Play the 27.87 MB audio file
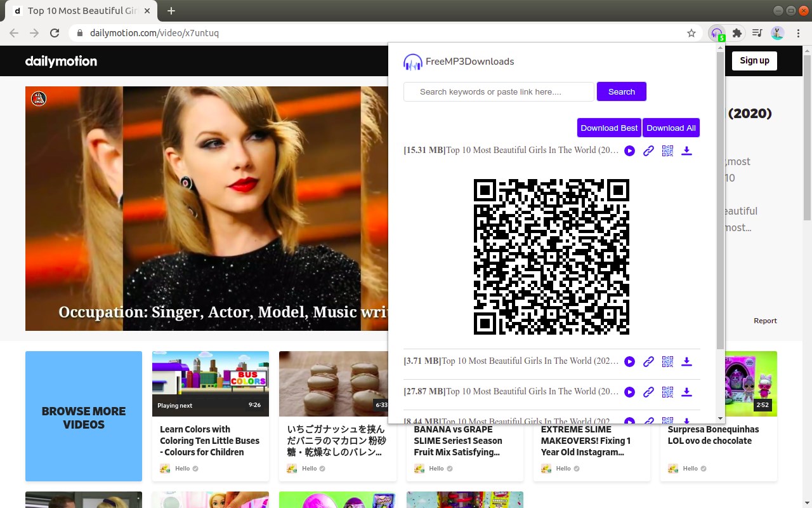Viewport: 812px width, 508px height. [x=629, y=392]
